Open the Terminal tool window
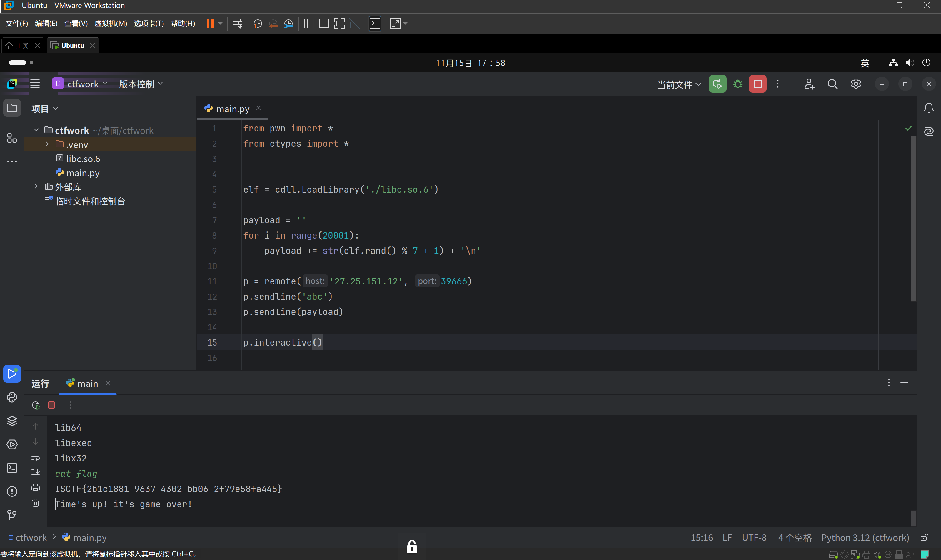This screenshot has height=560, width=941. click(12, 468)
